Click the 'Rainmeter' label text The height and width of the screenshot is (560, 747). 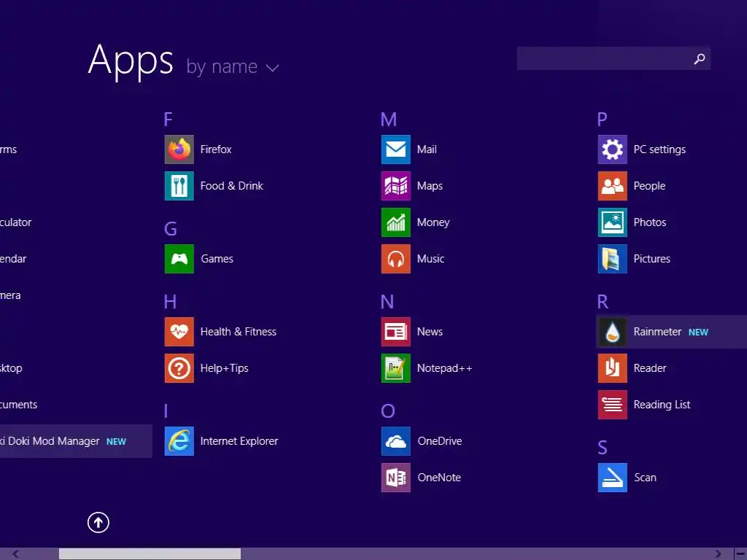point(657,332)
